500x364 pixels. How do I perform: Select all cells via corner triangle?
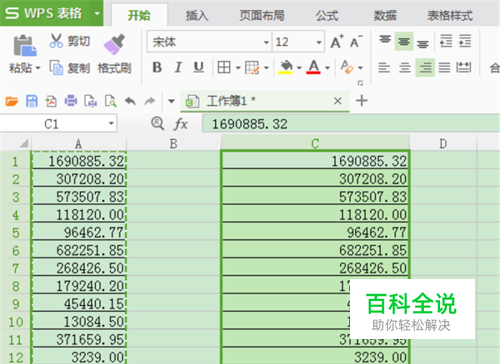(23, 143)
